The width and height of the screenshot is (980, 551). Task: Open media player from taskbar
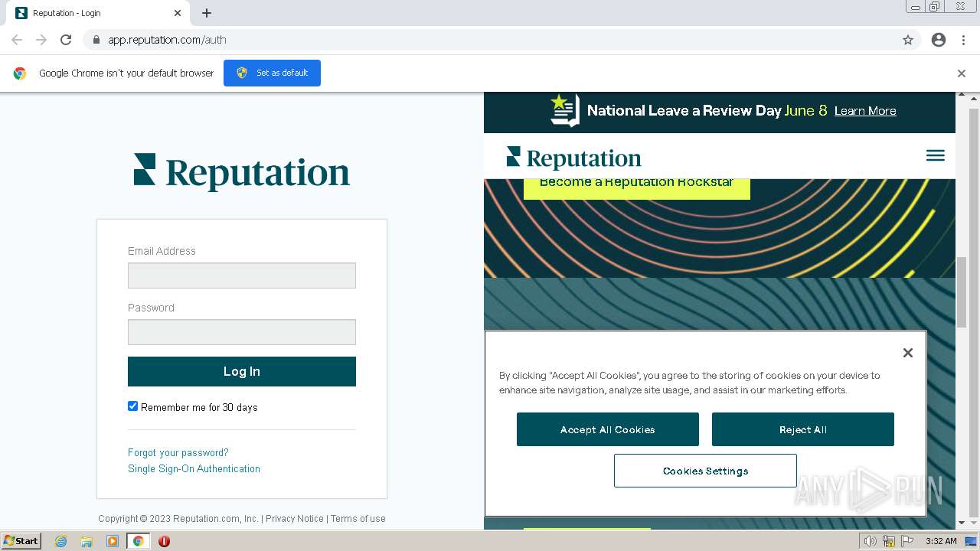(113, 541)
